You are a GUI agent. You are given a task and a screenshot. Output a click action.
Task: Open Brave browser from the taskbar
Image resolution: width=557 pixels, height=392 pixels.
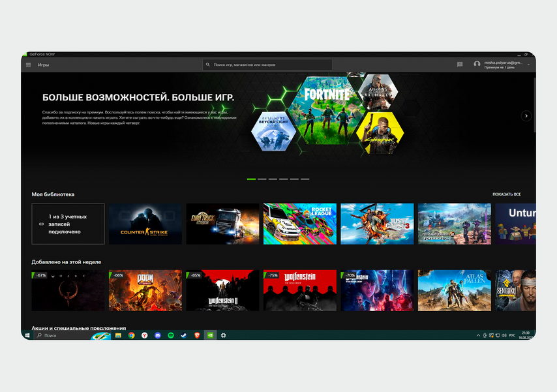[197, 335]
